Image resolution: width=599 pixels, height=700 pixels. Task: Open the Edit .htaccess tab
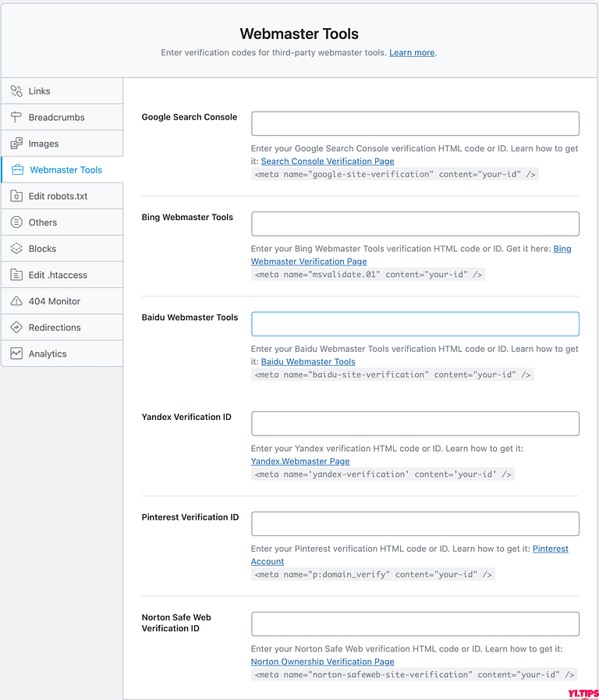[62, 275]
